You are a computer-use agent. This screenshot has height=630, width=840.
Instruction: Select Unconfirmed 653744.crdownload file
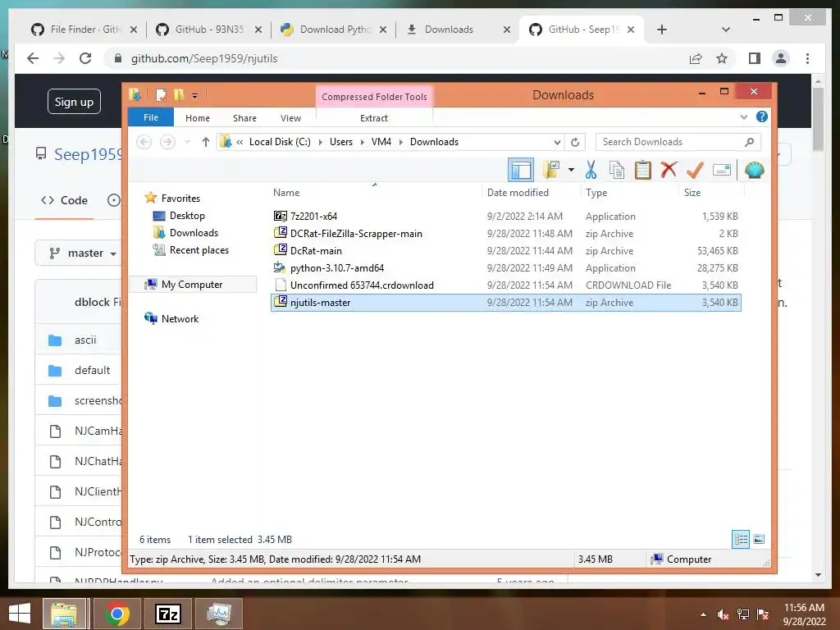point(362,285)
